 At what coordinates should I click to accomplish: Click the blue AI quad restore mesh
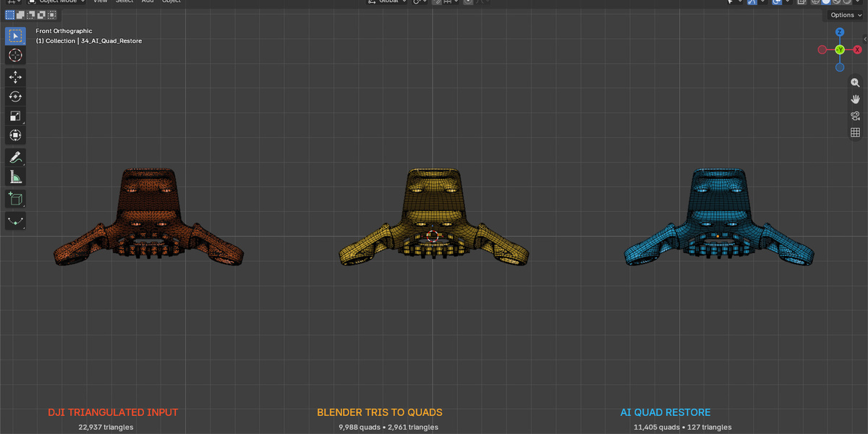click(x=718, y=216)
